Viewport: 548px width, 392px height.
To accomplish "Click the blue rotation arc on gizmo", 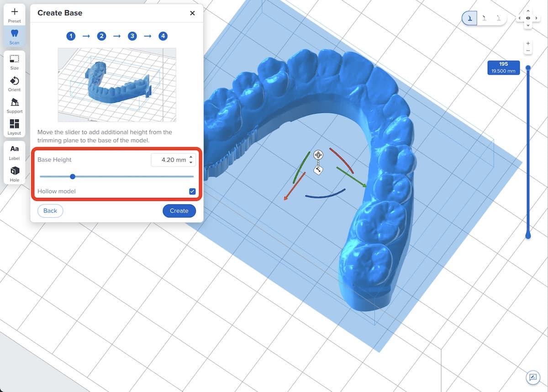I will (325, 194).
